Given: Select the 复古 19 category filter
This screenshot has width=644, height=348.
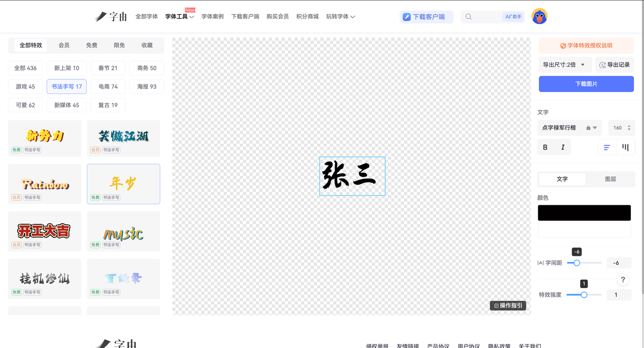Looking at the screenshot, I should pyautogui.click(x=108, y=105).
